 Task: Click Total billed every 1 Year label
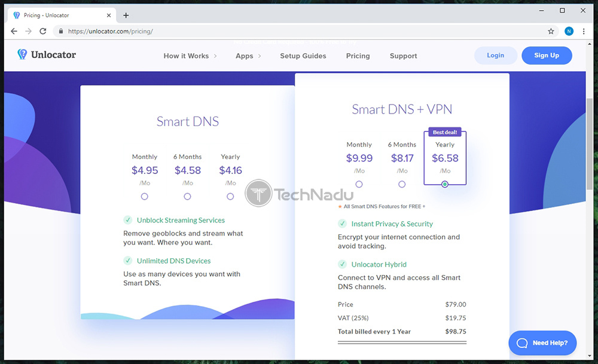[374, 332]
